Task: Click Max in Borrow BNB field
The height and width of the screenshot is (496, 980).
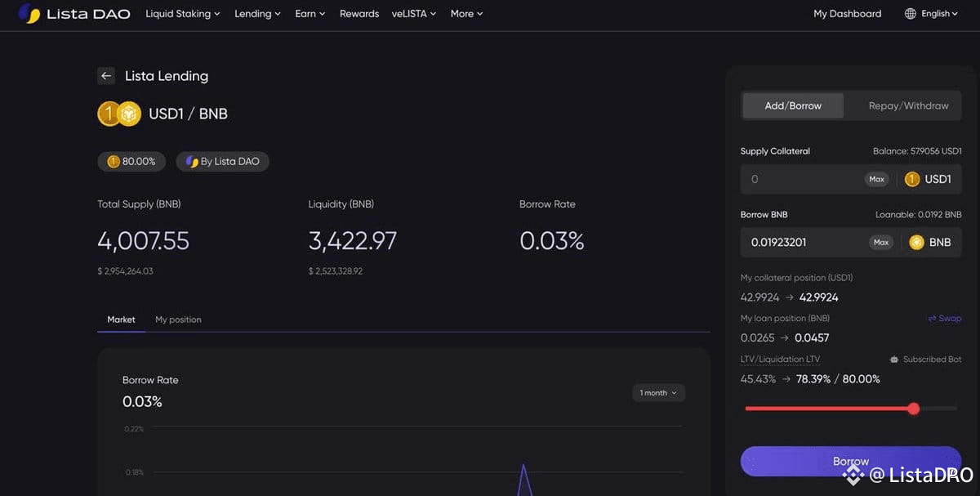Action: 881,242
